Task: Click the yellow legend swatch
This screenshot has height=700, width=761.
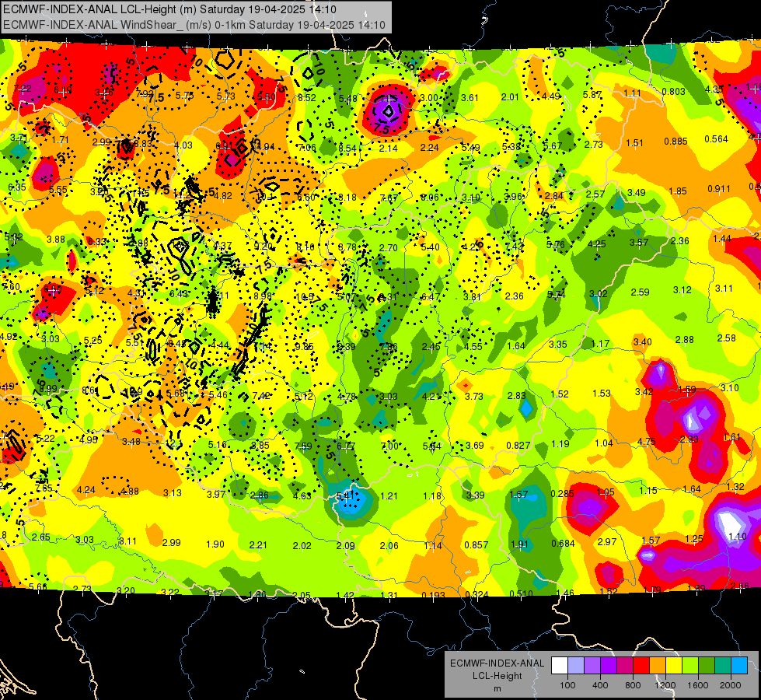Action: pos(674,666)
